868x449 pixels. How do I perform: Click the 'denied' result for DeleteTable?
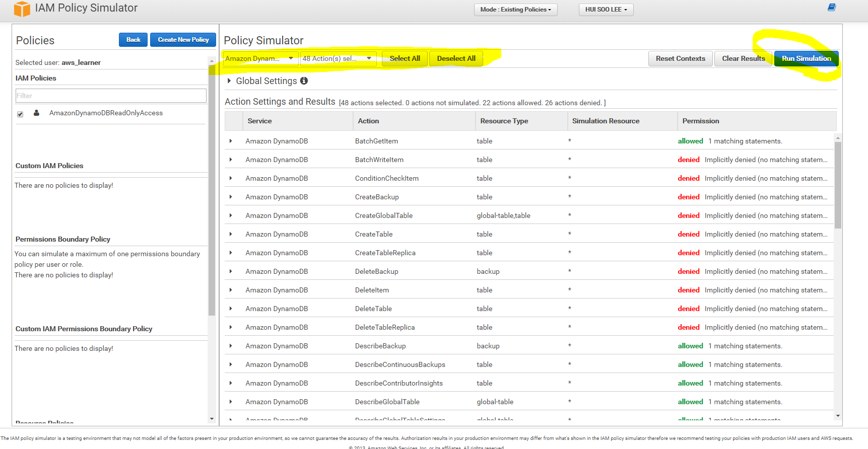pos(689,309)
